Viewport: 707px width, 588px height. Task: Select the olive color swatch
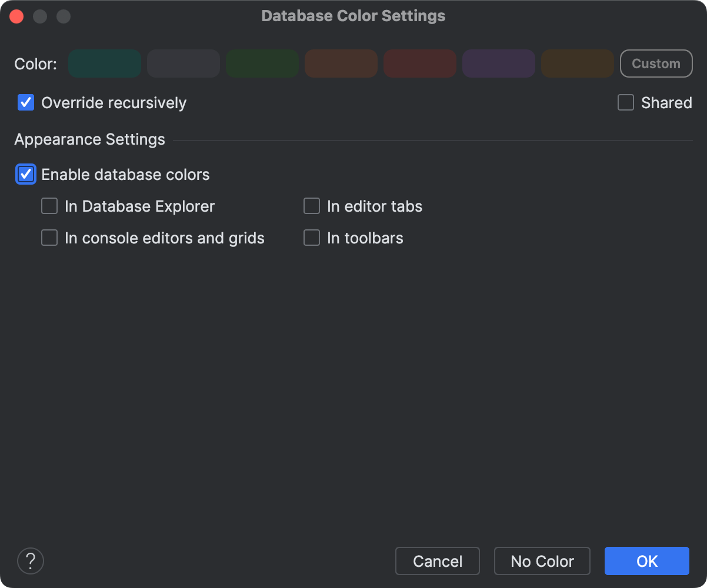577,64
